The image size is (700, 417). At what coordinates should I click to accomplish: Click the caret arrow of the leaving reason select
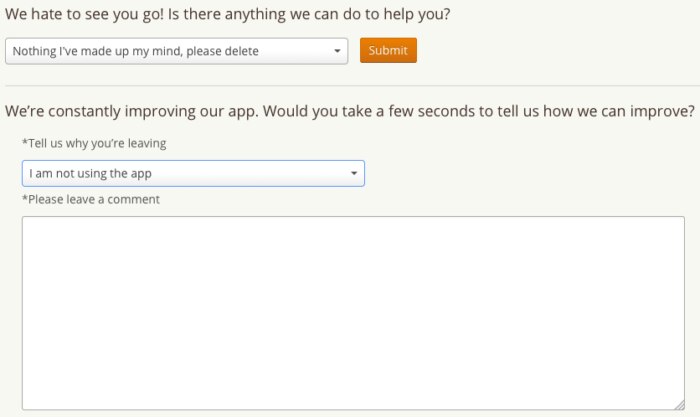coord(354,173)
